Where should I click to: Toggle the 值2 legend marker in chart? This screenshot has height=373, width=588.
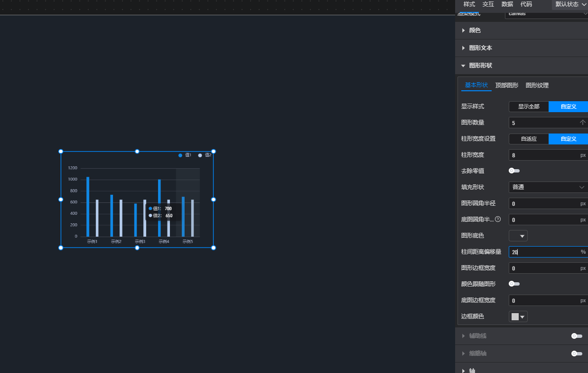click(x=200, y=155)
